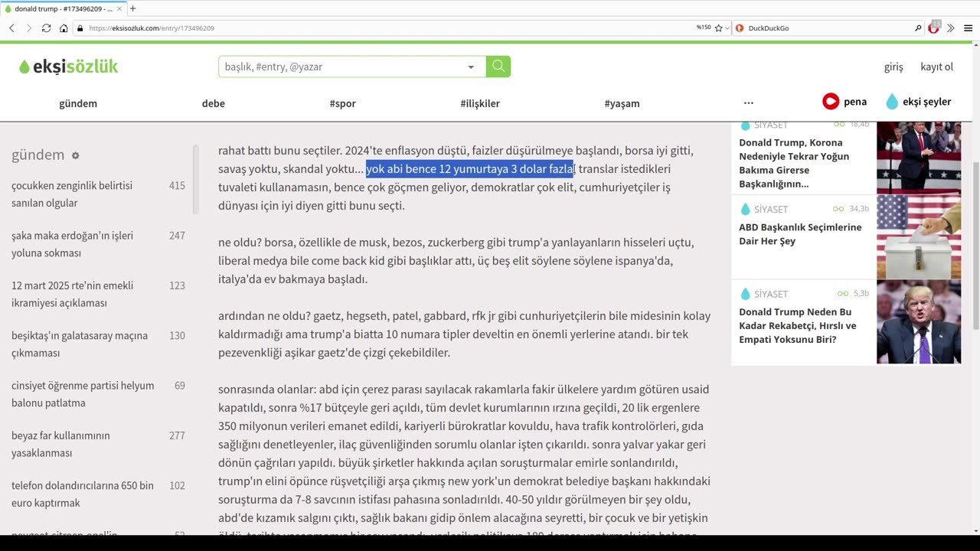Close the donald trump browser tab
This screenshot has width=980, height=551.
(x=119, y=9)
